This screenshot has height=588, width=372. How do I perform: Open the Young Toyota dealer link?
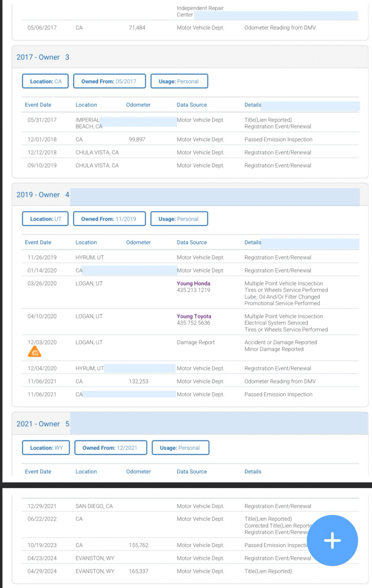tap(194, 316)
